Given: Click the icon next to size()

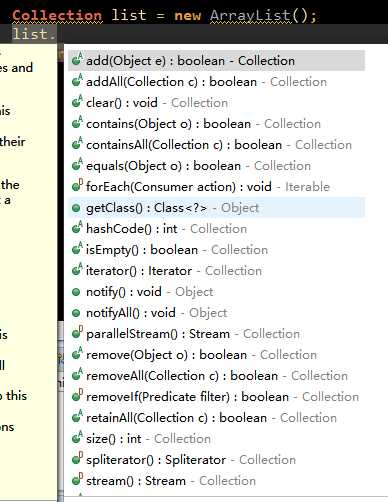Looking at the screenshot, I should (77, 437).
